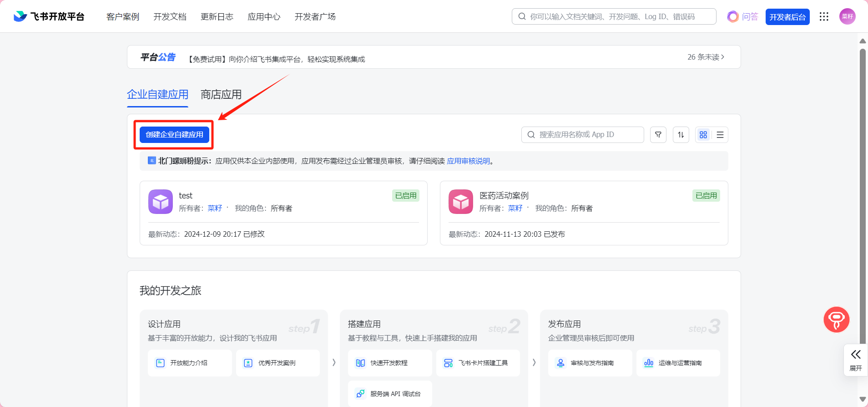
Task: Click arrow between step 1 and 2
Action: pos(334,362)
